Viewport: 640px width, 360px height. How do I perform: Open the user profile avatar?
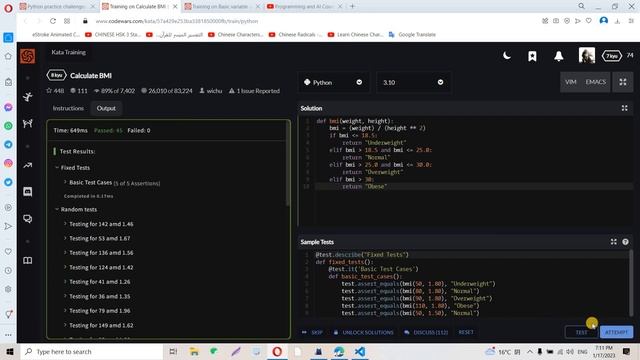tap(587, 55)
